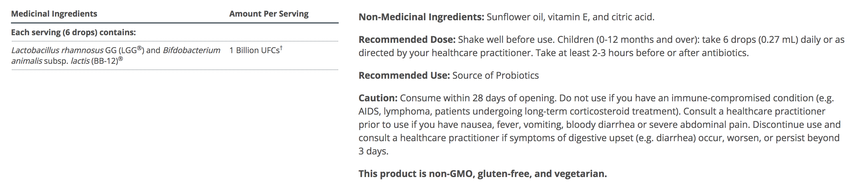868x188 pixels.
Task: Click the bold 'Caution:' label
Action: [x=378, y=98]
